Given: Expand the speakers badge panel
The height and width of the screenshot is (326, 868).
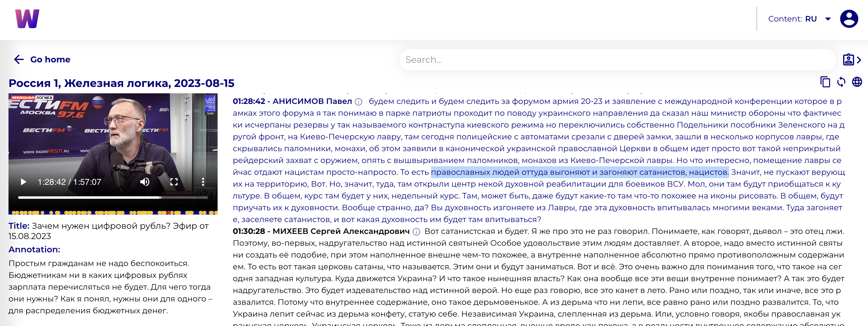Looking at the screenshot, I should pos(852,60).
